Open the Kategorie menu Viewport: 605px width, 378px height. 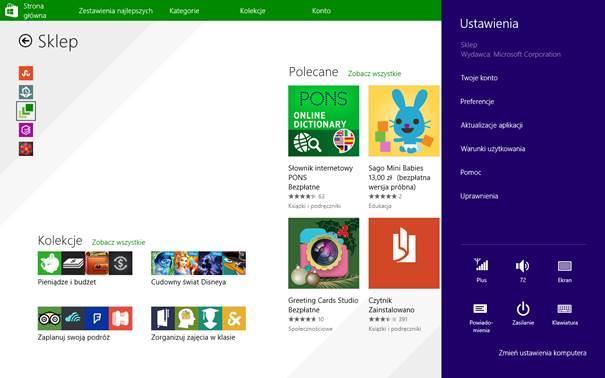pyautogui.click(x=184, y=11)
